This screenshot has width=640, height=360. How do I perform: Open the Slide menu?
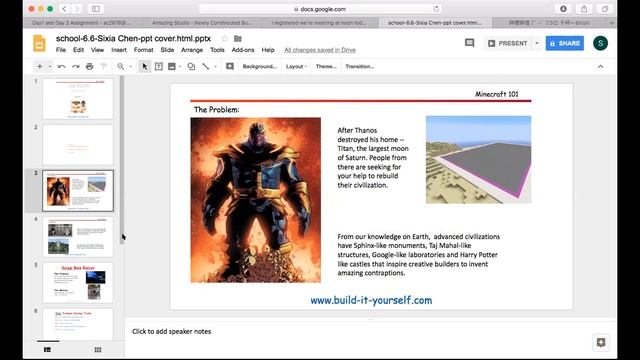(167, 50)
